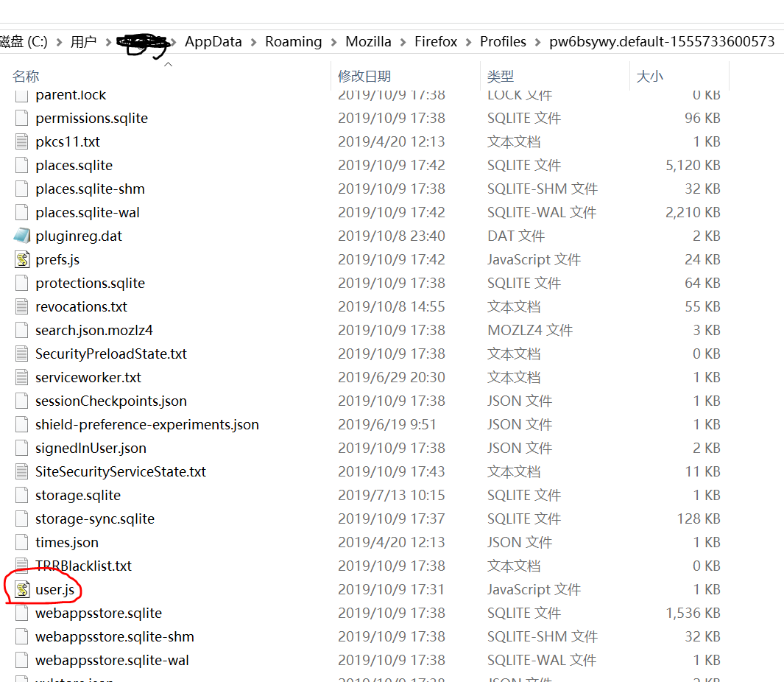Image resolution: width=784 pixels, height=682 pixels.
Task: Click the SiteSecurityServiceState.txt icon
Action: pos(21,471)
